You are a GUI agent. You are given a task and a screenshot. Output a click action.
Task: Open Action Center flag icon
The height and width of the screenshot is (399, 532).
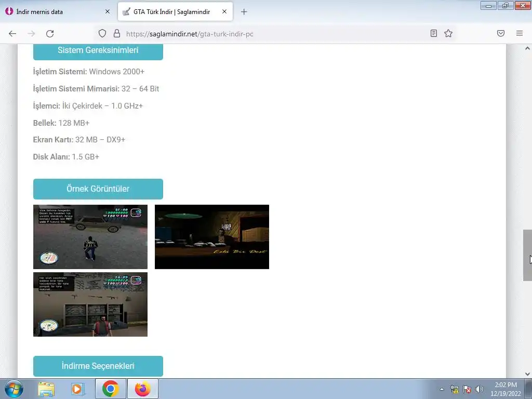point(467,389)
